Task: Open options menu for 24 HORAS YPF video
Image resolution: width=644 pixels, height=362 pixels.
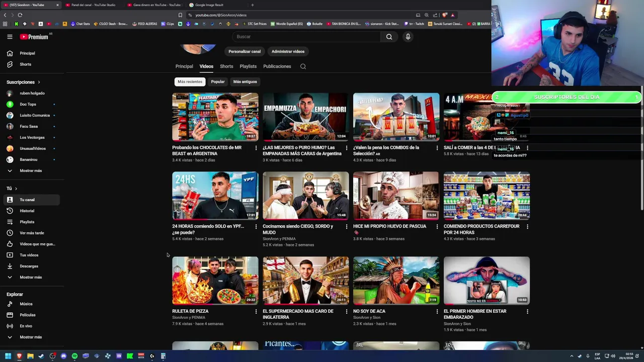Action: (x=256, y=226)
